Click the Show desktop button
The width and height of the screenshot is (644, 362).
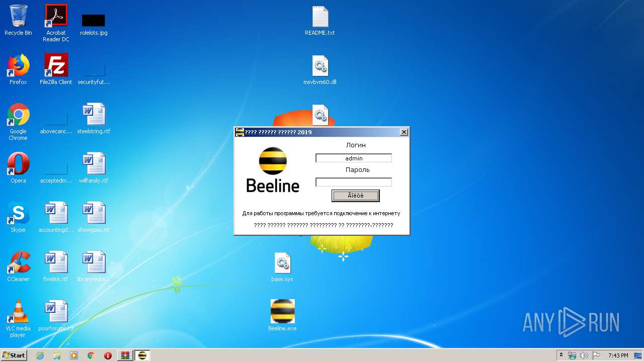pos(638,355)
